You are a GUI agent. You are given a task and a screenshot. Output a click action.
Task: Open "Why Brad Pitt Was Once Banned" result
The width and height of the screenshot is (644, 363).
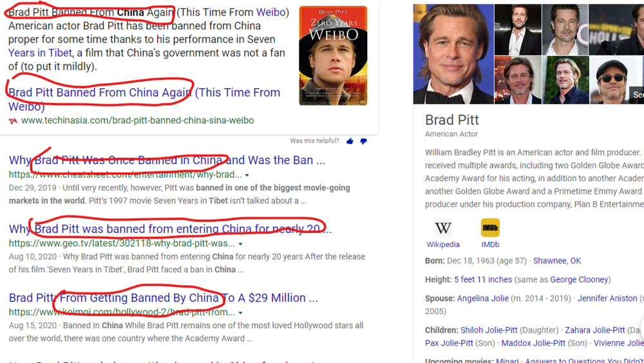(x=167, y=160)
